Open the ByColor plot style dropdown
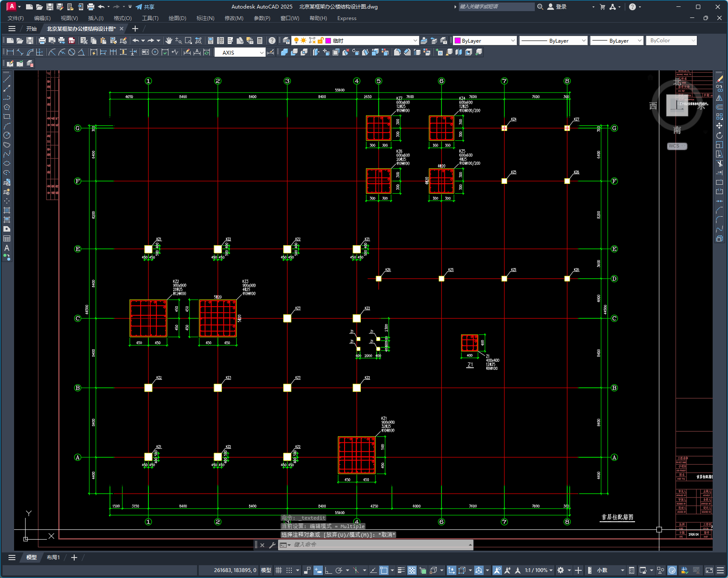 671,41
